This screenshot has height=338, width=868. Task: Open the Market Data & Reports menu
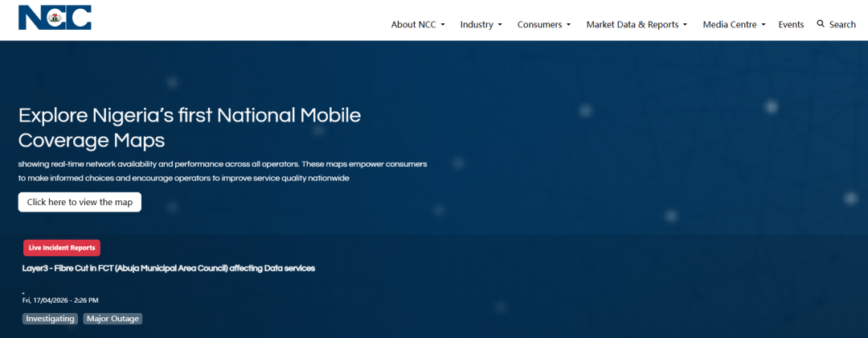pos(637,24)
